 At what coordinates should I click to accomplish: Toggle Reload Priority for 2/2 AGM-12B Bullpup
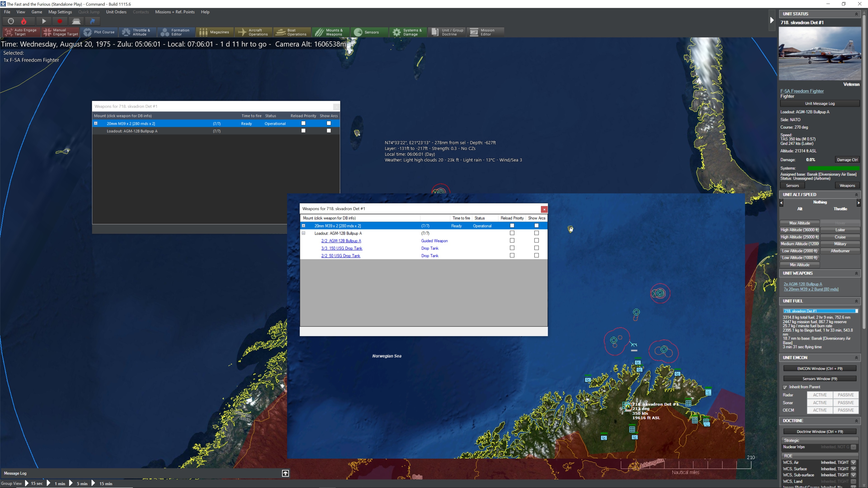512,240
